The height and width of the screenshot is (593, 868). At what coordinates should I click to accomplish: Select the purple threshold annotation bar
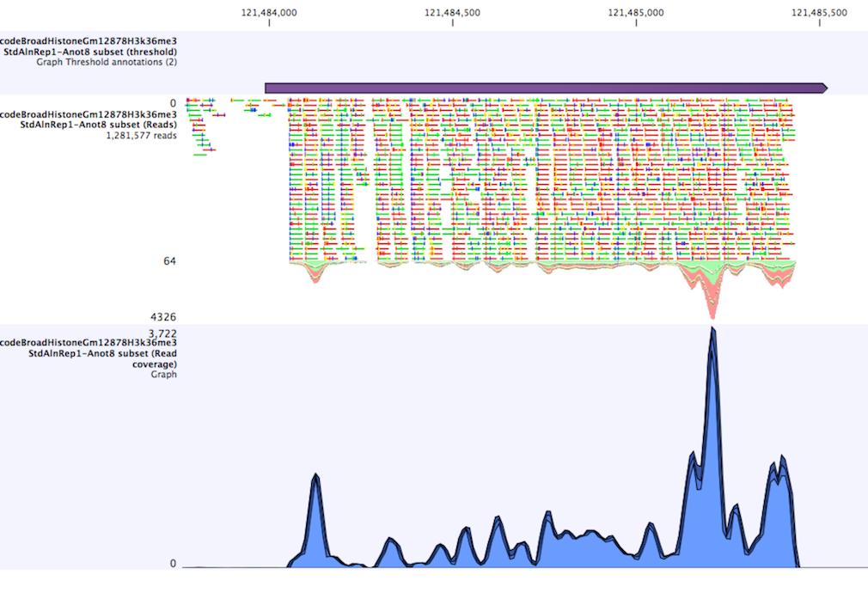541,88
